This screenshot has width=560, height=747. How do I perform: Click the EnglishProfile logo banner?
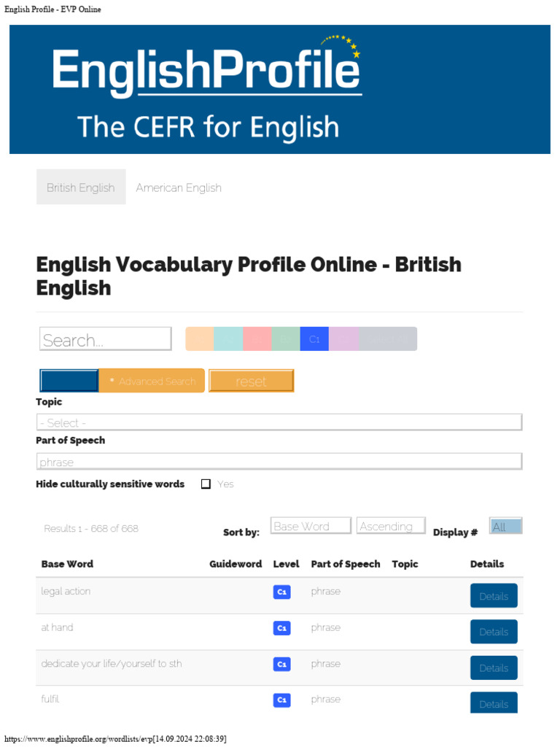pos(279,89)
